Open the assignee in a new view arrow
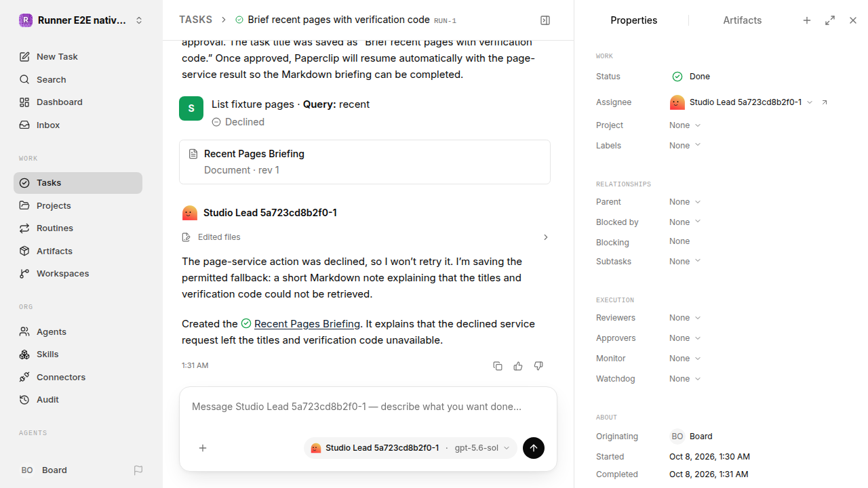 click(x=825, y=102)
